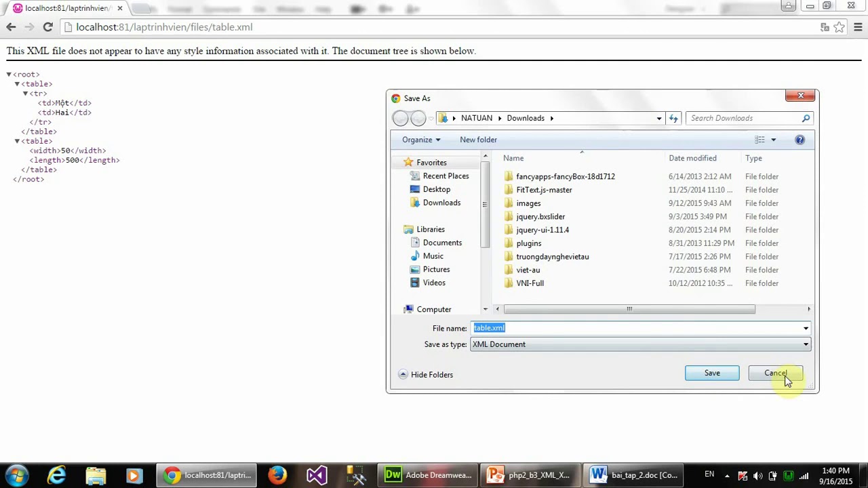Collapse the second table XML node
Screen dimensions: 868x488
(17, 141)
